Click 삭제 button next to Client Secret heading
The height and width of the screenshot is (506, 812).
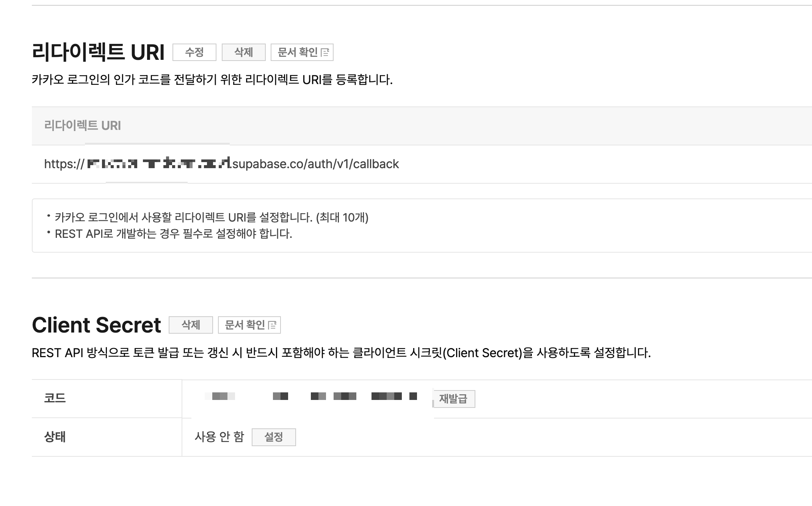point(191,325)
